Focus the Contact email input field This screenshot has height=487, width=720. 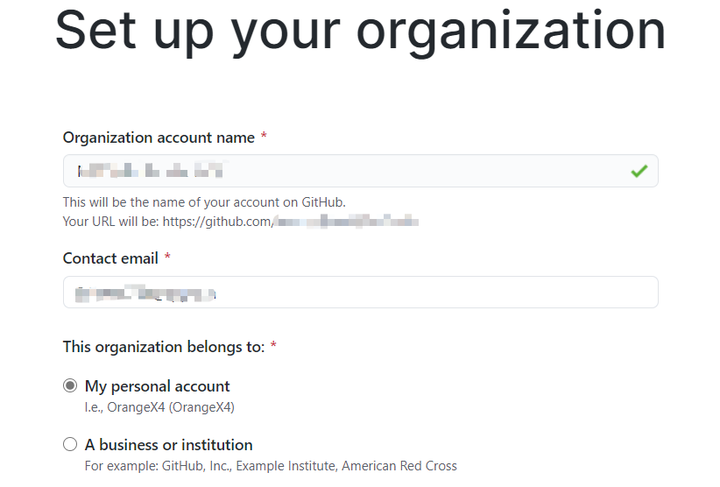tap(360, 292)
